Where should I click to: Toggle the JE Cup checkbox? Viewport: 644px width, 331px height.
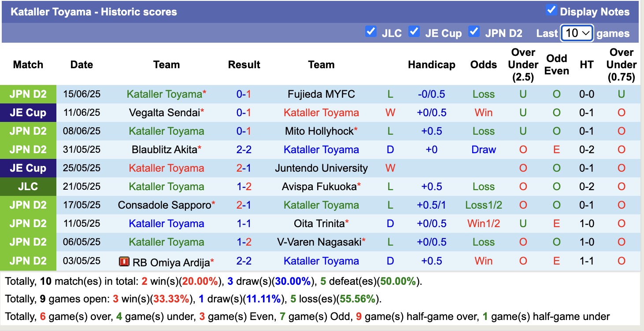coord(414,32)
